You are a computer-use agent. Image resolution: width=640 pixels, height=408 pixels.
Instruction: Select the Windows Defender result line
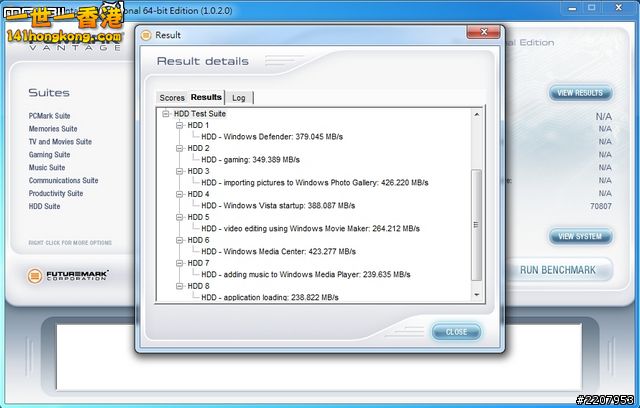point(273,137)
